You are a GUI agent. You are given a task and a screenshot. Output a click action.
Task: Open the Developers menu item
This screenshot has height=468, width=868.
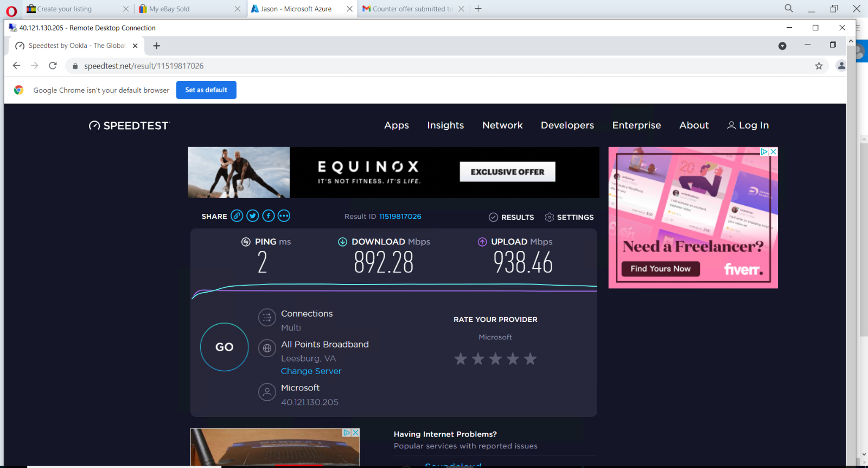pyautogui.click(x=567, y=125)
